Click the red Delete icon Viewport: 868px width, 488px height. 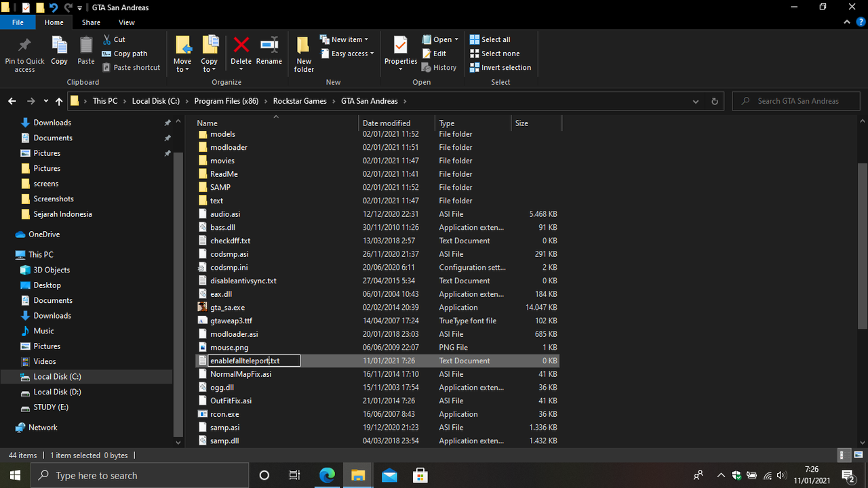click(x=241, y=45)
